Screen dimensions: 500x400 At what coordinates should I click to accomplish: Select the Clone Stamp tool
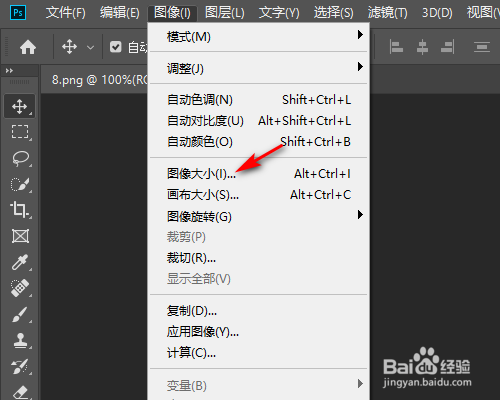pyautogui.click(x=20, y=341)
